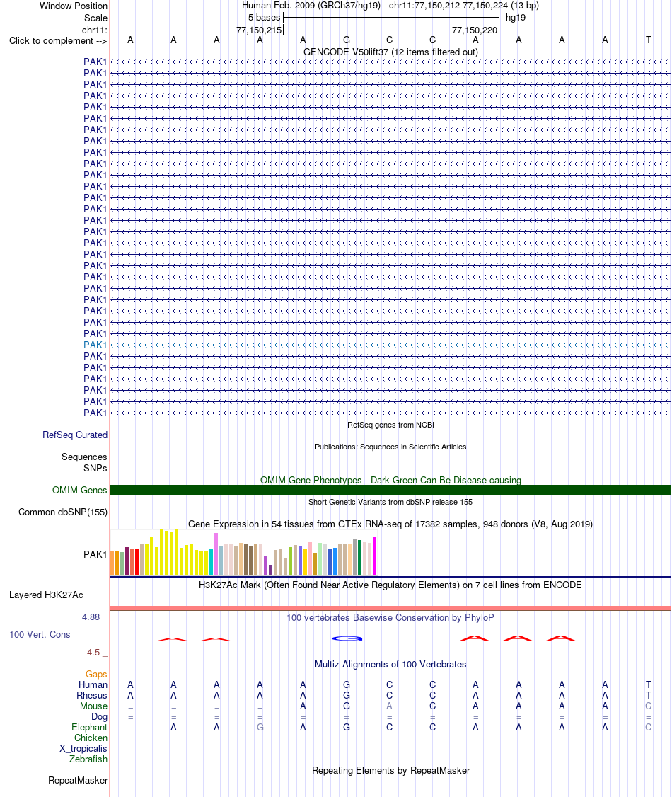Click the Zebrafish alignment row label
This screenshot has height=797, width=672.
(x=88, y=759)
